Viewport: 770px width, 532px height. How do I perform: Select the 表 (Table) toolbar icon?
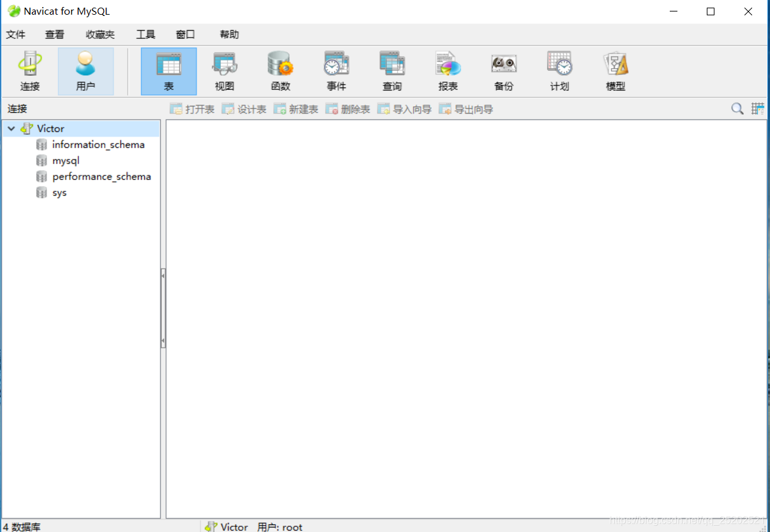click(169, 71)
